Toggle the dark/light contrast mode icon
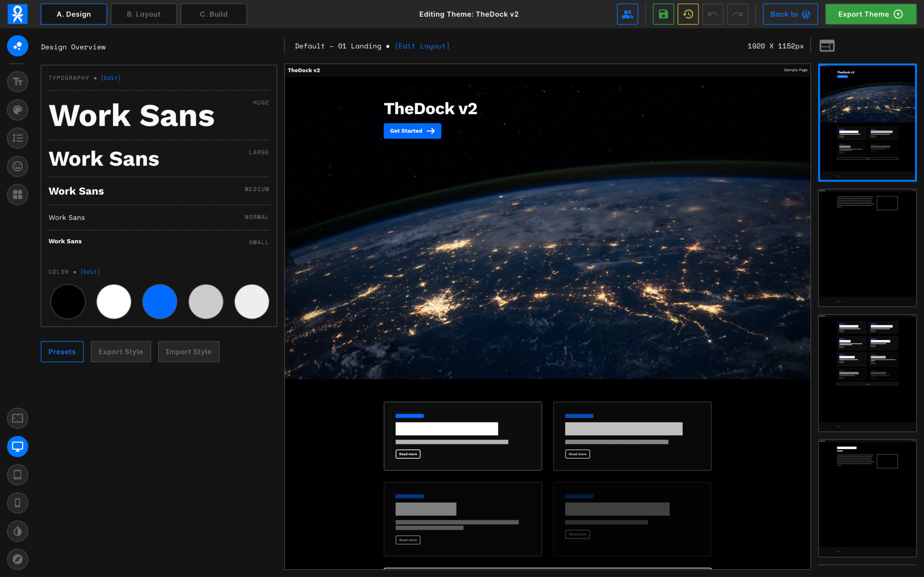 [18, 531]
